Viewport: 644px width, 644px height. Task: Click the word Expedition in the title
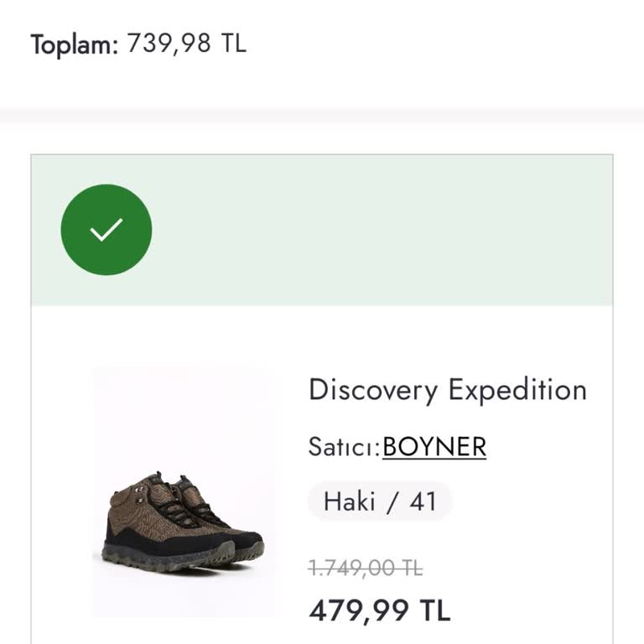click(x=517, y=390)
